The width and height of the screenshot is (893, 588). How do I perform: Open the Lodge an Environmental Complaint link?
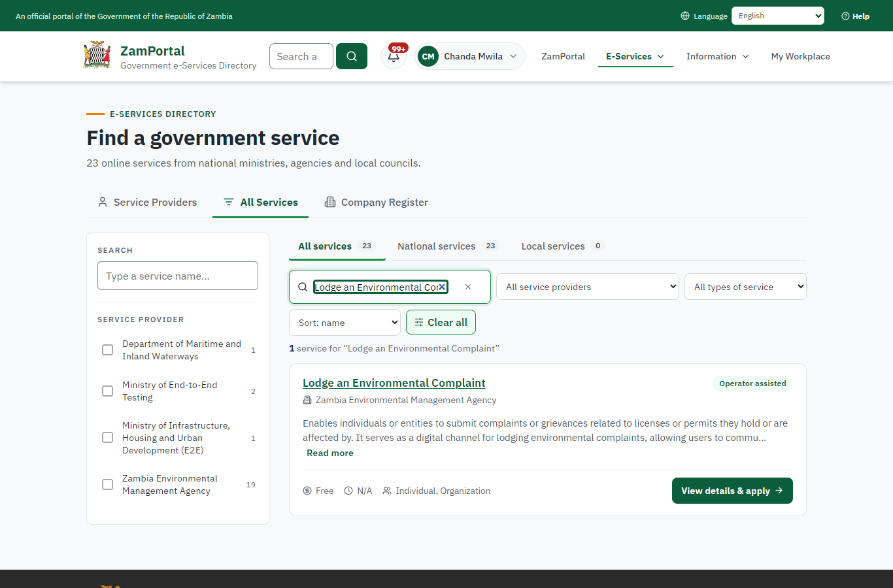click(x=394, y=383)
